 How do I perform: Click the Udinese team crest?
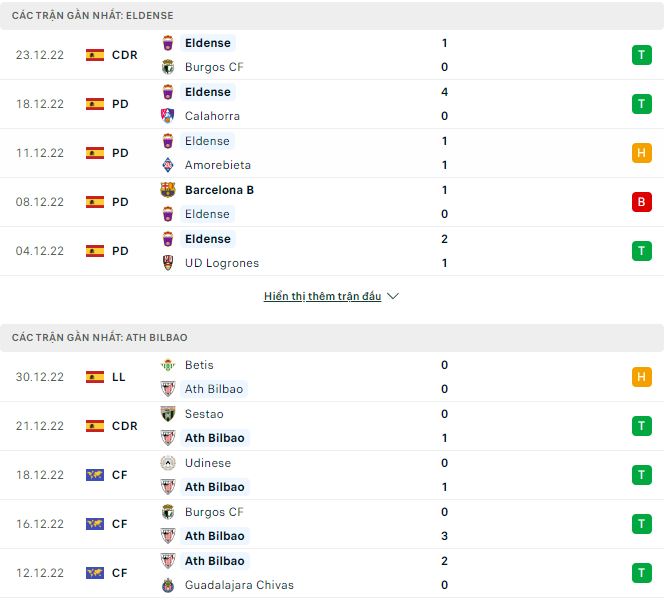pos(168,463)
